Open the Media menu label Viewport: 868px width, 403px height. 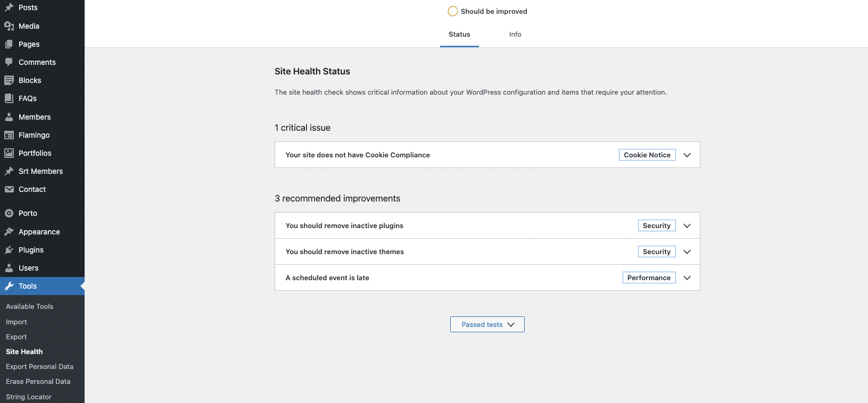click(x=29, y=26)
